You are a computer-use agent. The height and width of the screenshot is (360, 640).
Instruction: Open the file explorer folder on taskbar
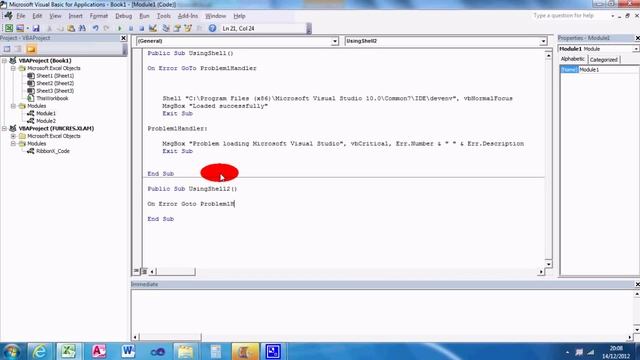click(185, 351)
